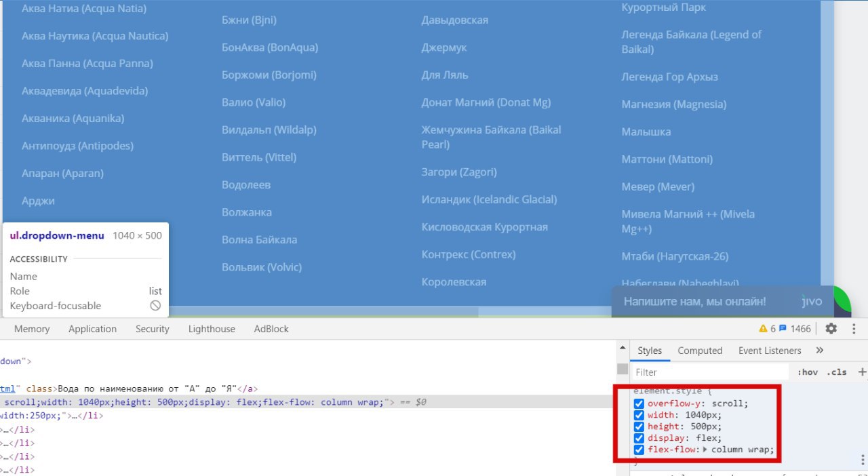Click the 'Role' row in accessibility tooltip
868x476 pixels.
(85, 291)
